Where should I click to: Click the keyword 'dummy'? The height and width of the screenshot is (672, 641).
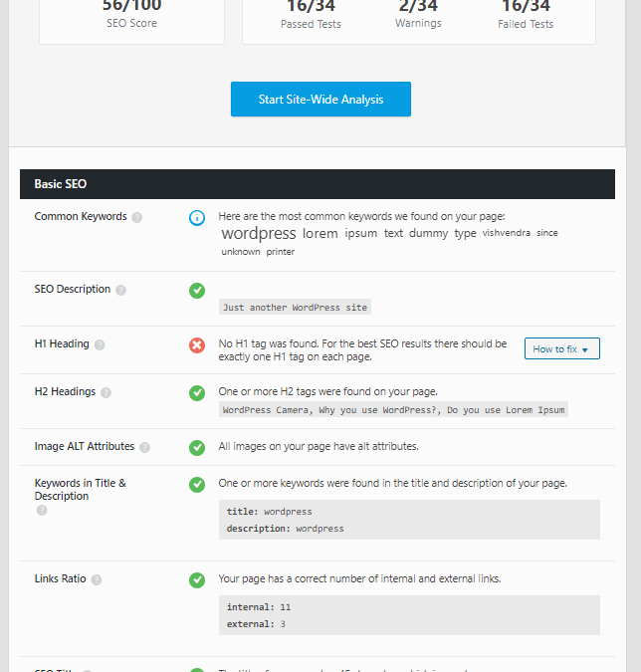tap(428, 234)
